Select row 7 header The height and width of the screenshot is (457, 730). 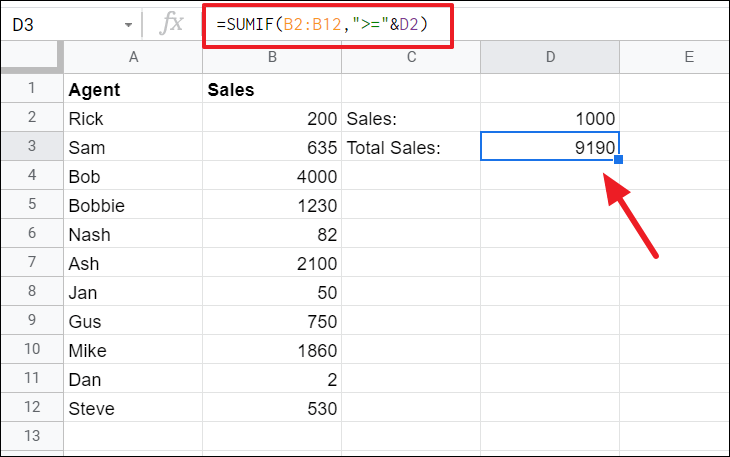point(31,263)
